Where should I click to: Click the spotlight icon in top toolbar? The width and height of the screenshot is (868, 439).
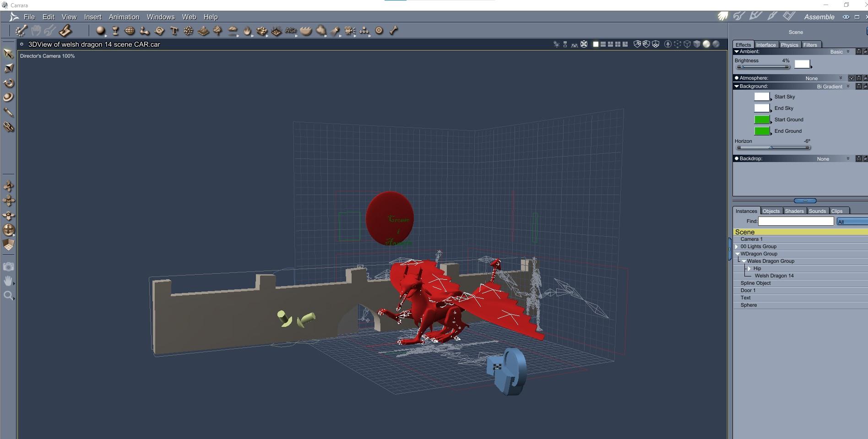[x=335, y=31]
